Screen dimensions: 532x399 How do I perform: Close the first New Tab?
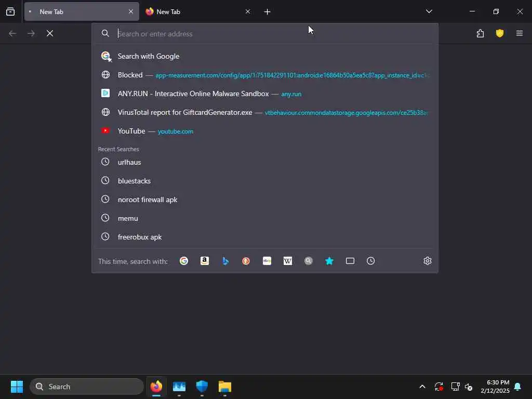130,11
